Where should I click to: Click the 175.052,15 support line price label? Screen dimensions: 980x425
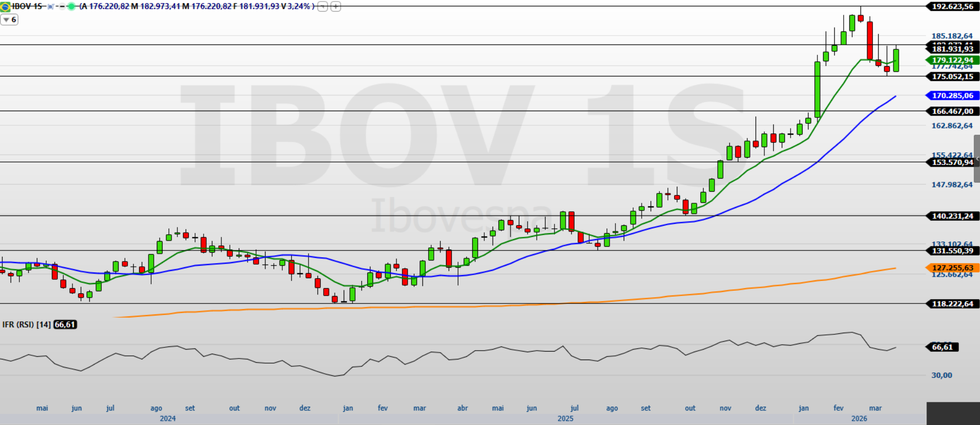(x=952, y=77)
